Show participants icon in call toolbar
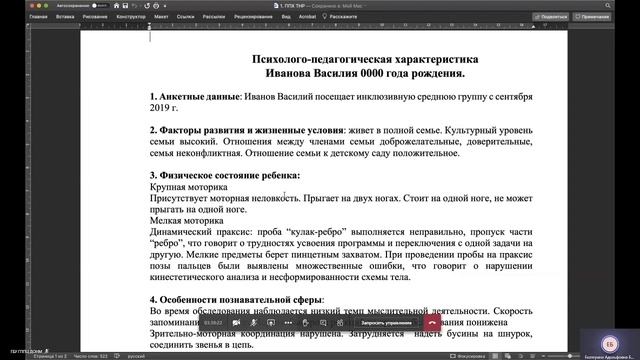Viewport: 640px width, 360px height. point(340,323)
